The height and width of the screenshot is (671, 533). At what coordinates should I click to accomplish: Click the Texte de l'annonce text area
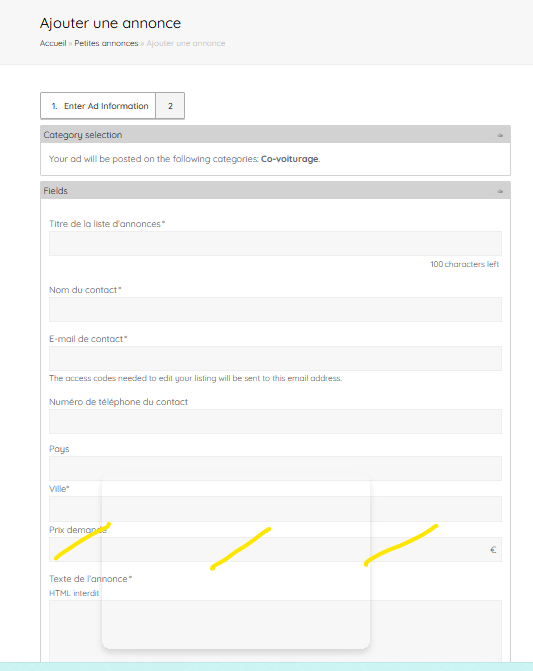click(x=275, y=631)
